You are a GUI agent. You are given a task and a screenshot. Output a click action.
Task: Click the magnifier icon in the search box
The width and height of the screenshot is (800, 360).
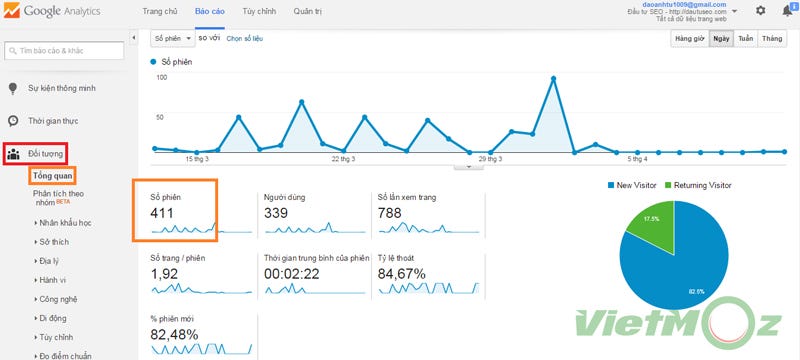point(12,51)
